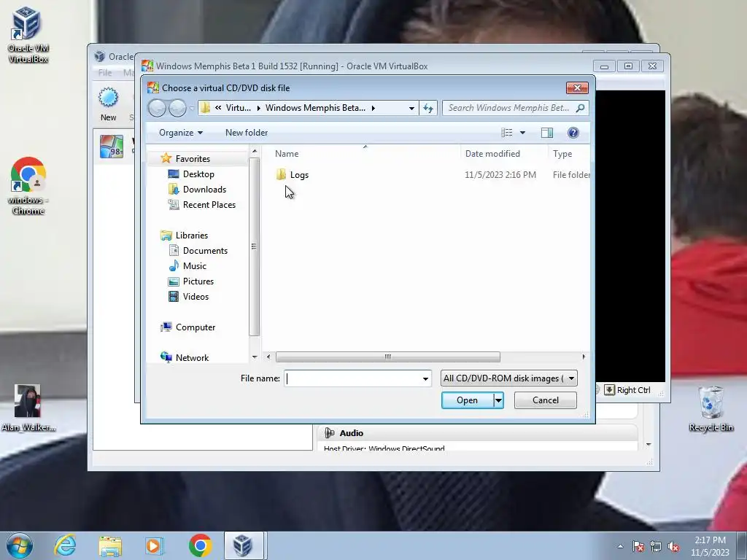Show hidden tray icons arrow
This screenshot has width=747, height=560.
620,546
